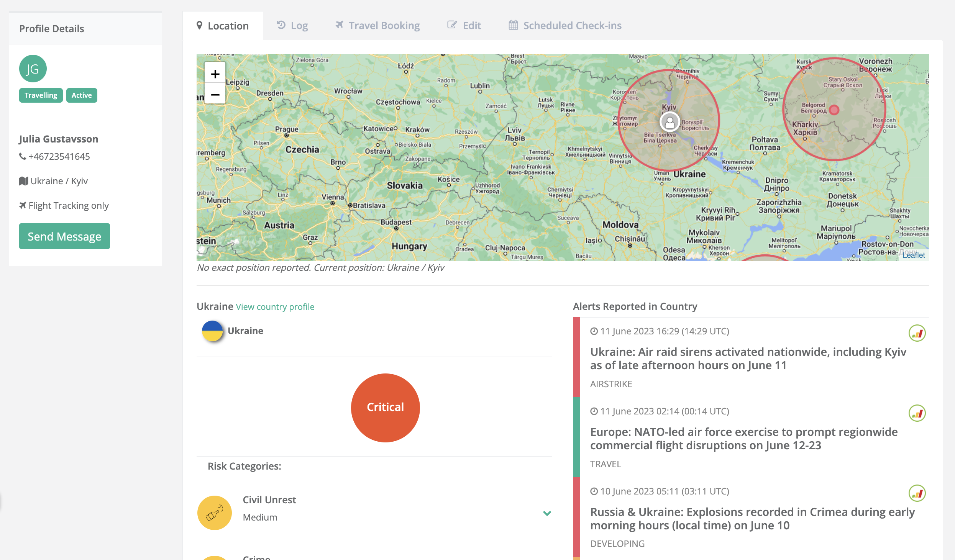Click the JG profile avatar
This screenshot has height=560, width=955.
click(33, 69)
